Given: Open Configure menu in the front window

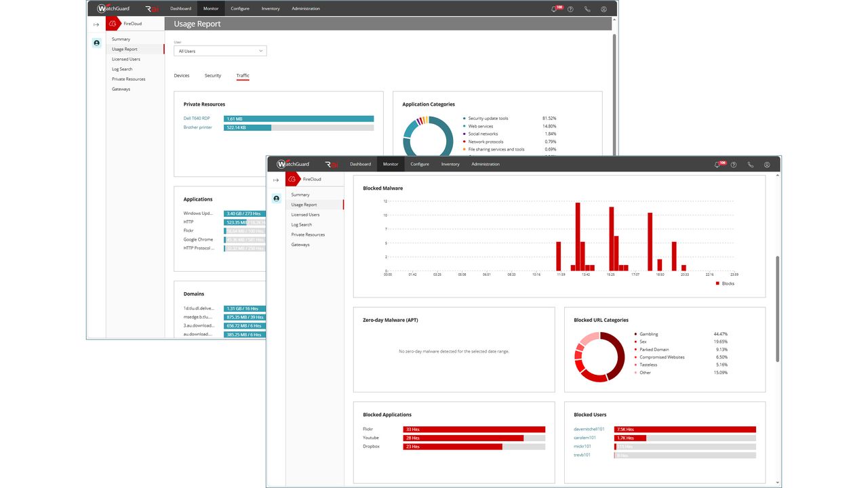Looking at the screenshot, I should tap(420, 164).
